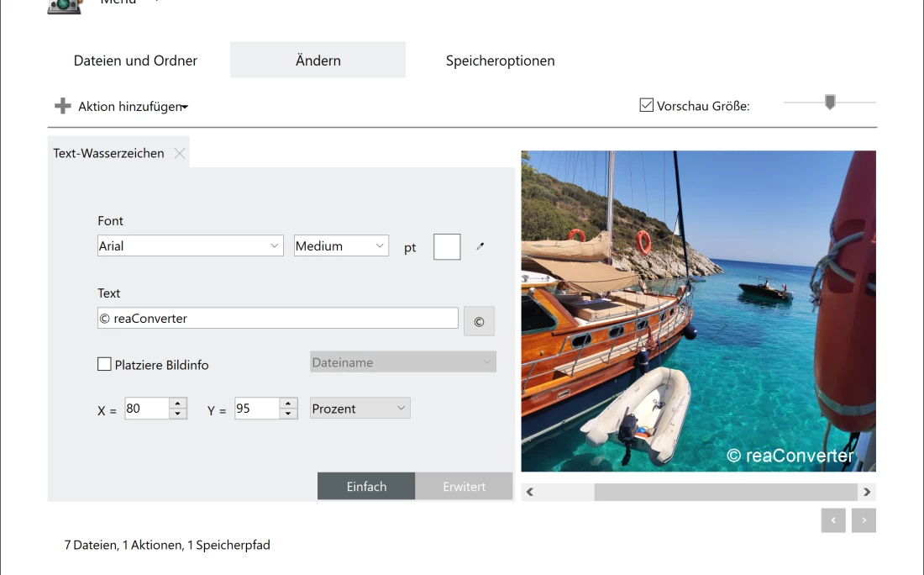
Task: Toggle the Vorschau Größe checkbox
Action: point(647,106)
